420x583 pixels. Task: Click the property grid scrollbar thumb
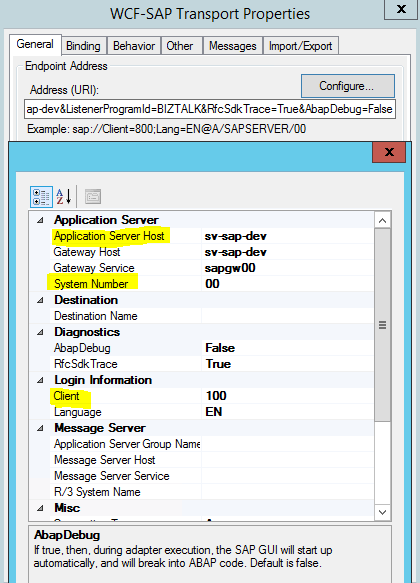coord(382,325)
